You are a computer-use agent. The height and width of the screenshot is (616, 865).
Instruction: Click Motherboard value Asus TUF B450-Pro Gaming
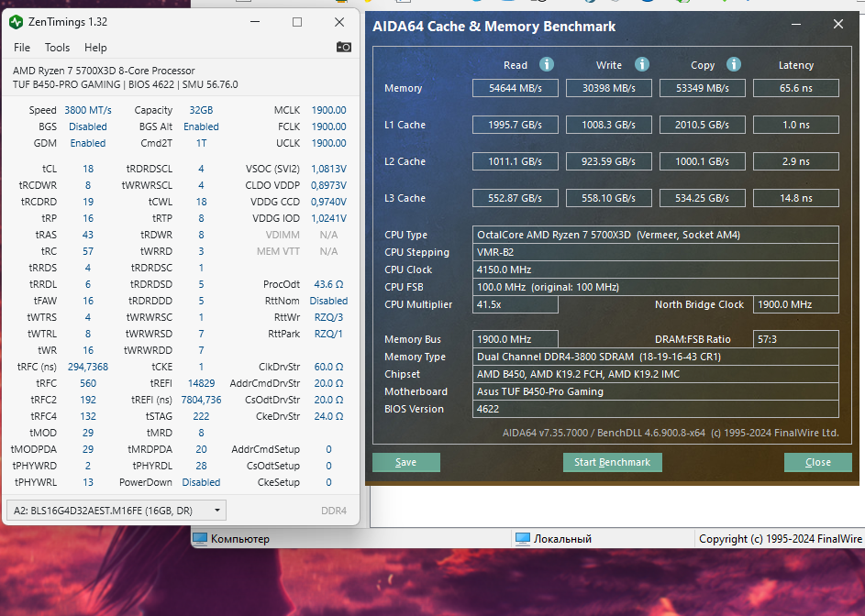tap(655, 391)
